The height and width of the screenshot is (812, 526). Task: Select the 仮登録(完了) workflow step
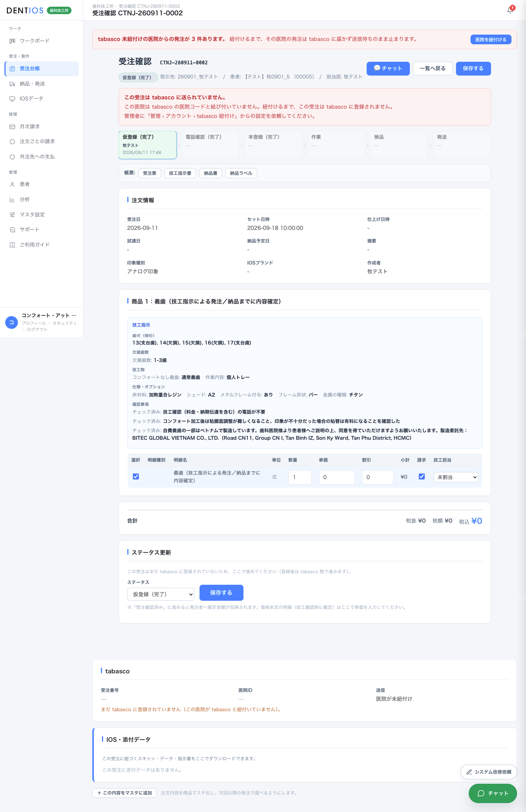[148, 145]
